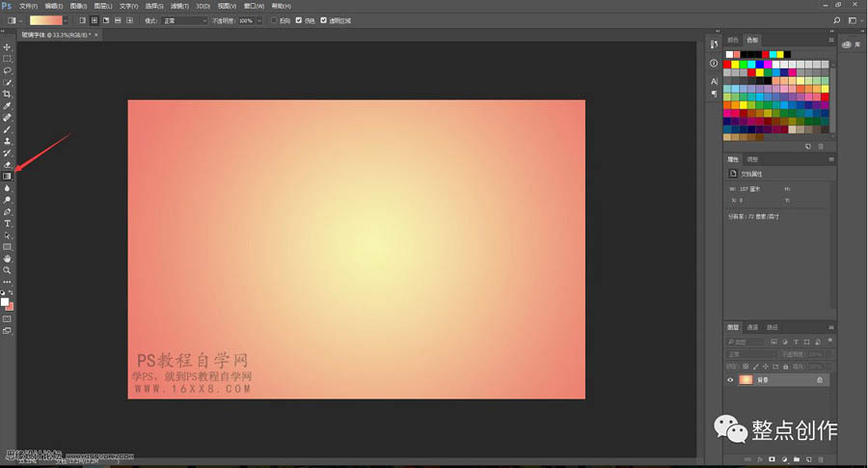Open the Properties panel menu
The image size is (868, 468).
click(831, 159)
